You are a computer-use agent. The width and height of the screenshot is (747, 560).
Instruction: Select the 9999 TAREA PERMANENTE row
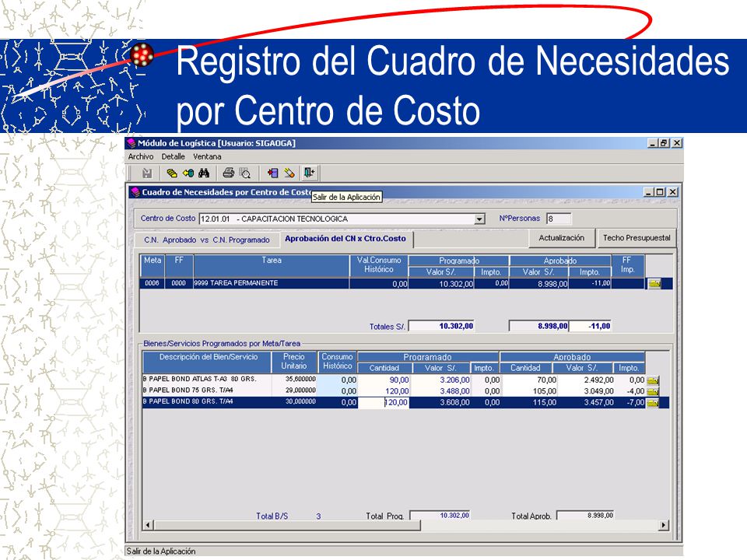(x=406, y=284)
